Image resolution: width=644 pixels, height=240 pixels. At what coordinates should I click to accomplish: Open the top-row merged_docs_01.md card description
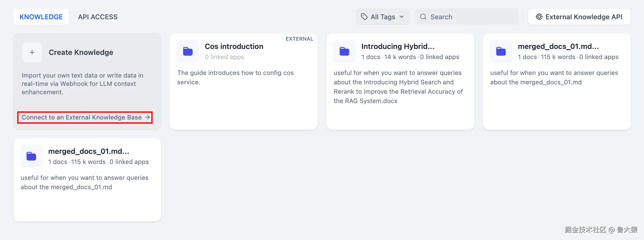pos(554,77)
